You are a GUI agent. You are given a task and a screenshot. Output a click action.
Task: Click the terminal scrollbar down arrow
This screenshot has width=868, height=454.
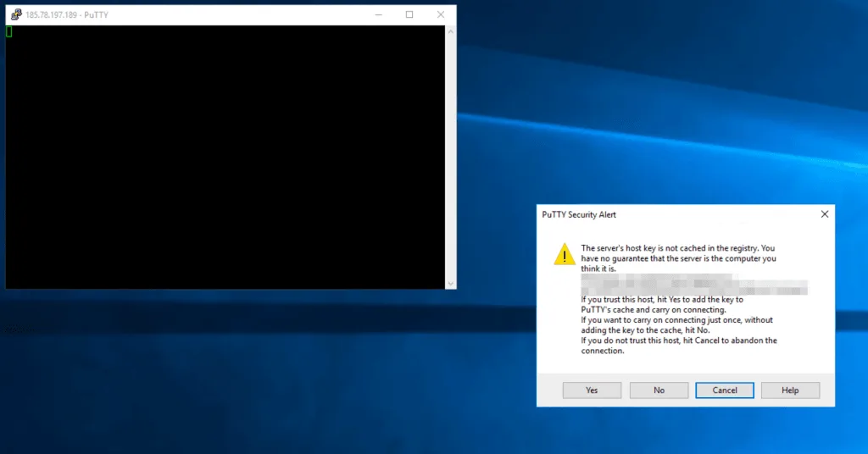(x=451, y=283)
